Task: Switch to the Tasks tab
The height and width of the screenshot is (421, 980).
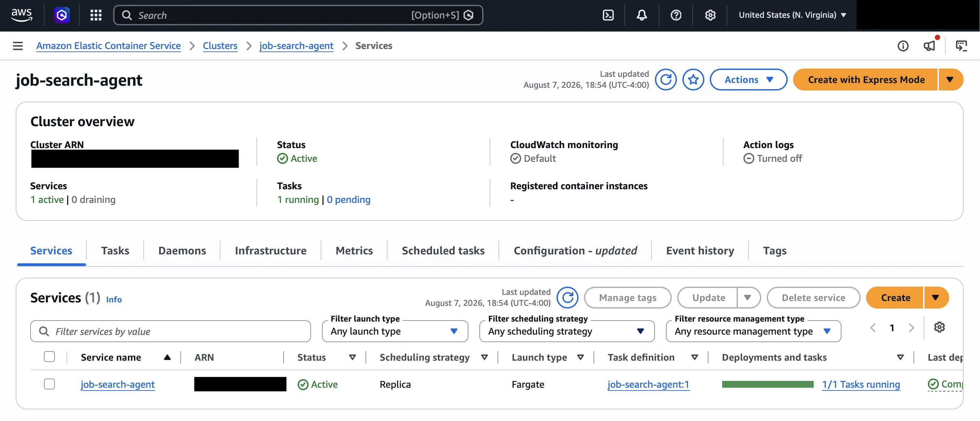Action: point(115,251)
